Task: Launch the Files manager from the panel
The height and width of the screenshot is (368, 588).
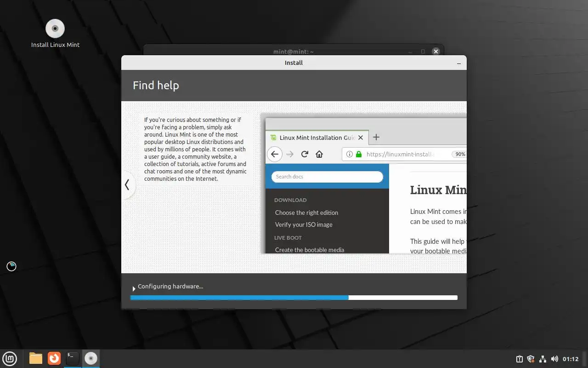Action: [x=35, y=358]
